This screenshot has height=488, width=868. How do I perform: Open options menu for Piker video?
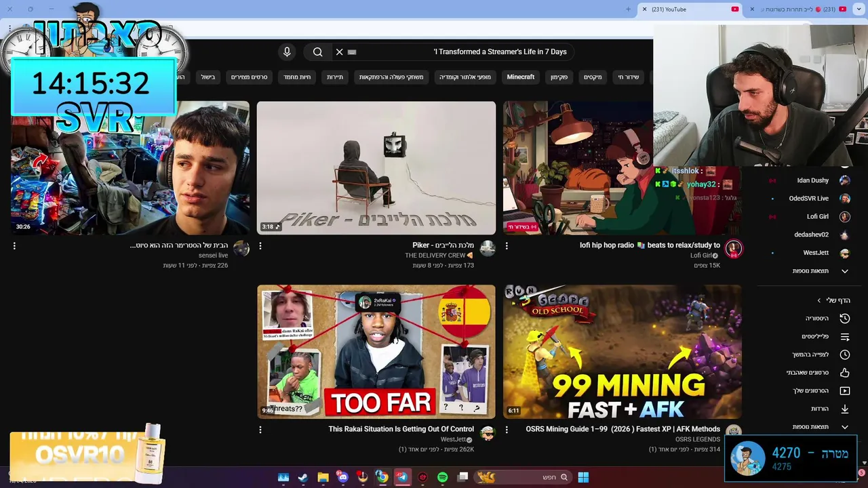point(260,246)
